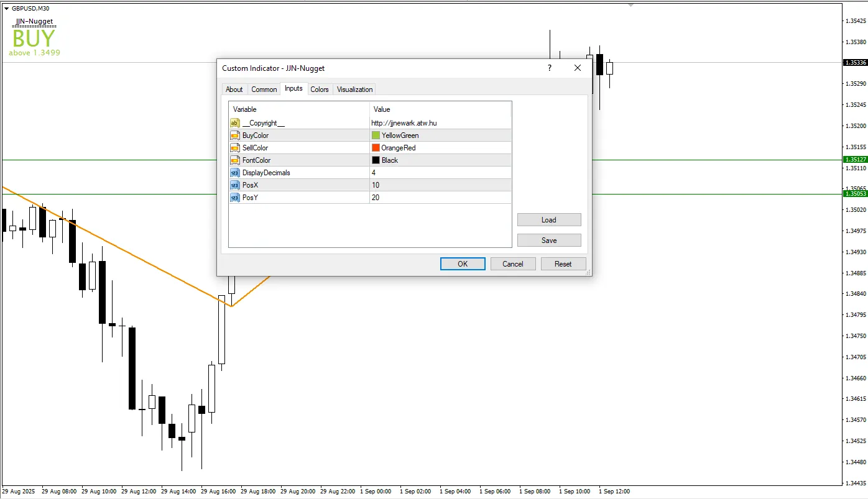Open the Visualization tab
Image resolution: width=868 pixels, height=499 pixels.
pos(354,89)
